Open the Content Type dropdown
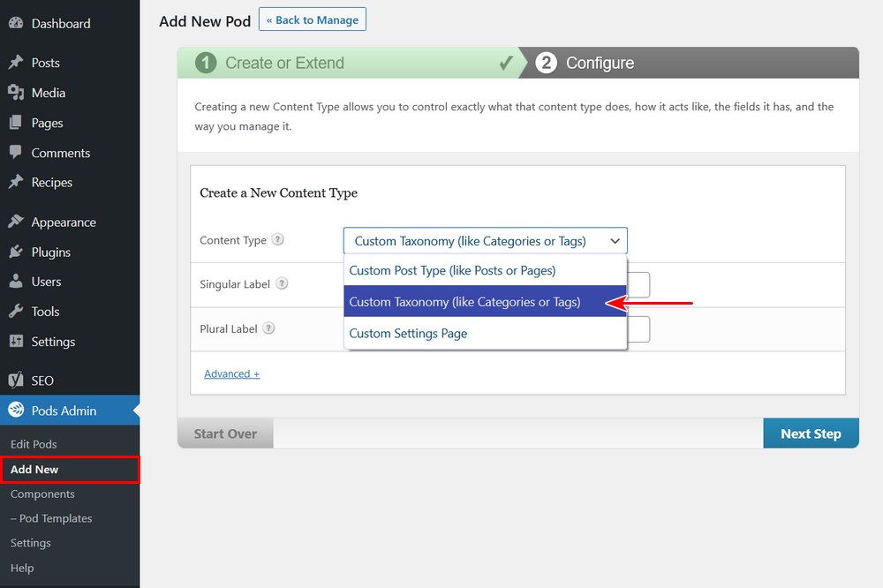Screen dimensions: 883x588 coord(485,241)
